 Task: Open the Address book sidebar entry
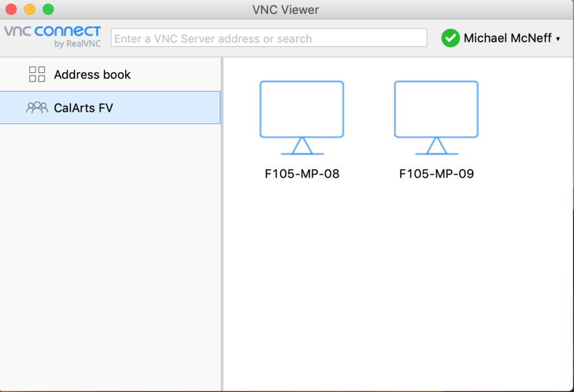click(x=110, y=74)
